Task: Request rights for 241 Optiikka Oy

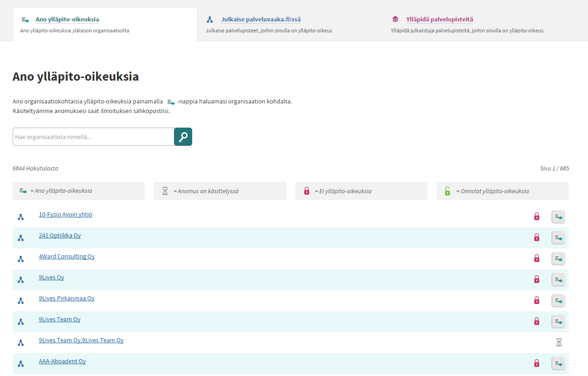Action: pos(558,238)
